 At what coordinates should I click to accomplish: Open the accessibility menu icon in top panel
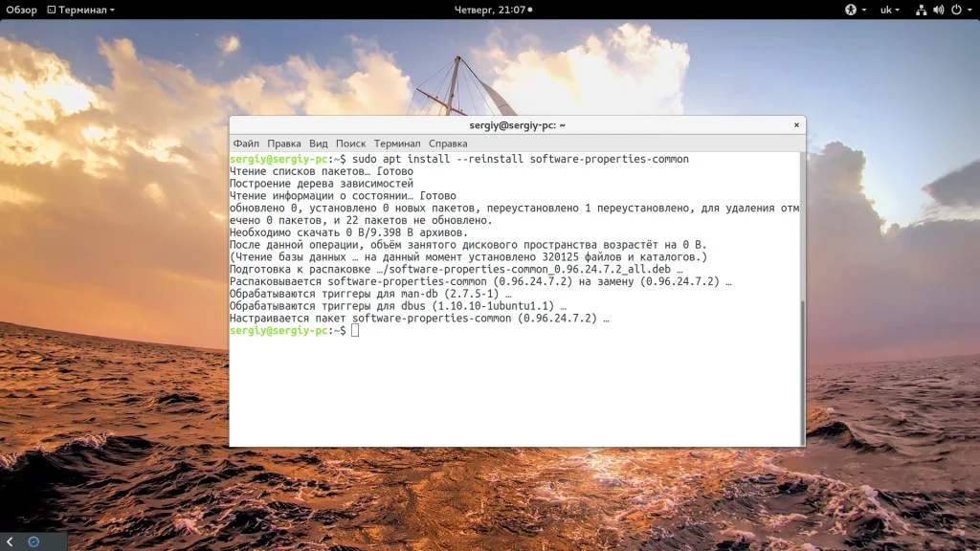[x=851, y=10]
